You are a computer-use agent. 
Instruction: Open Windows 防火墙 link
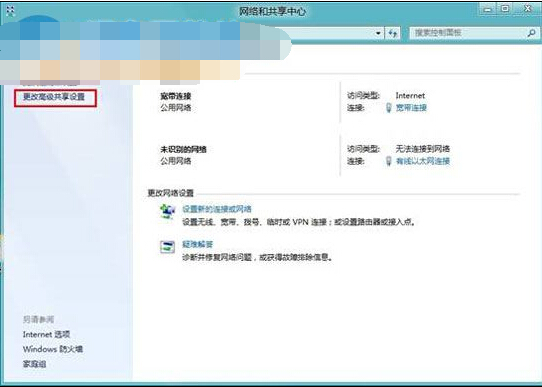pyautogui.click(x=53, y=349)
